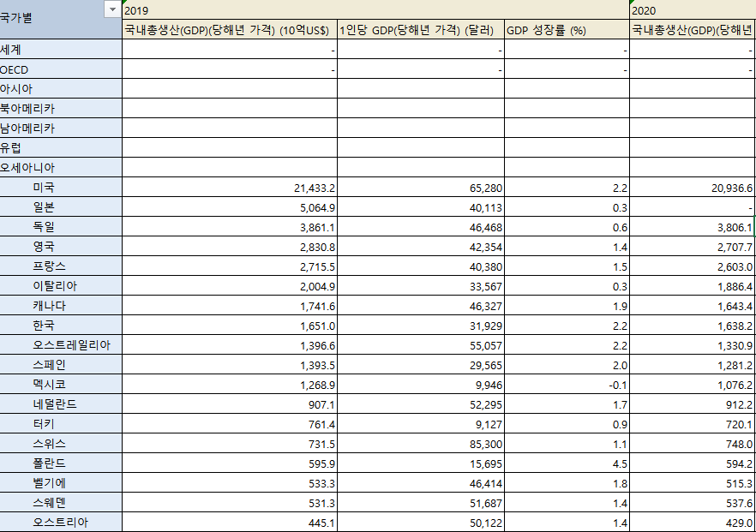
Task: Select the 멕시코 country cell
Action: 61,385
